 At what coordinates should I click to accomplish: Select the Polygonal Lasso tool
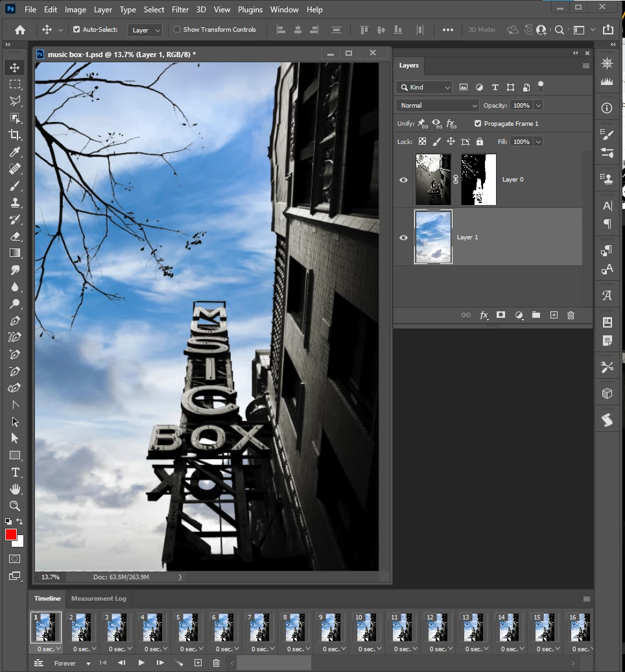14,101
